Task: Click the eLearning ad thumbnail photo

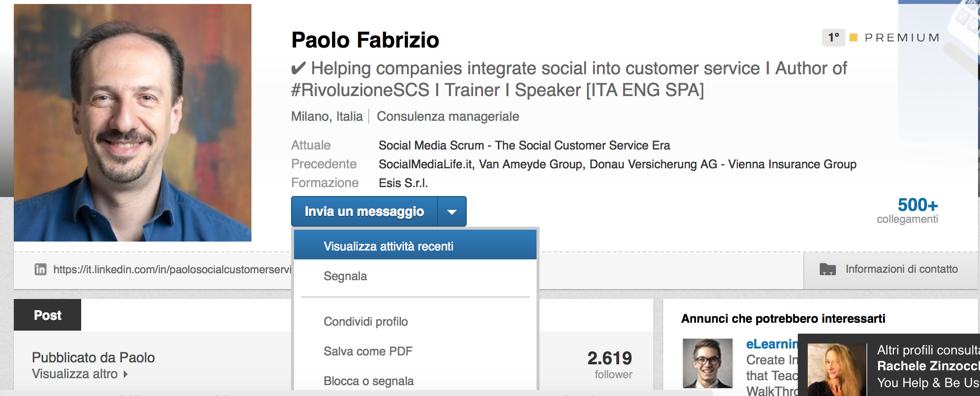Action: pos(708,363)
